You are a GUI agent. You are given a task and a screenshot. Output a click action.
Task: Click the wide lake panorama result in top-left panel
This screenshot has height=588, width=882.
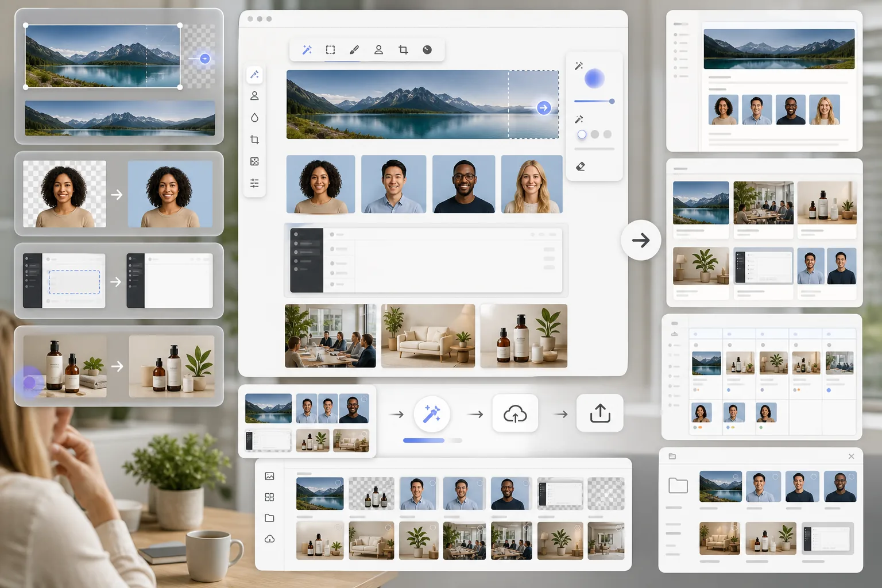[x=120, y=118]
